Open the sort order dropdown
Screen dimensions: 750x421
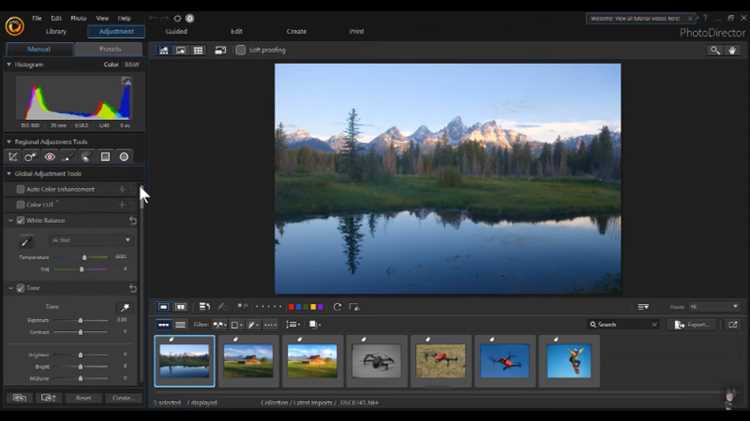point(293,325)
